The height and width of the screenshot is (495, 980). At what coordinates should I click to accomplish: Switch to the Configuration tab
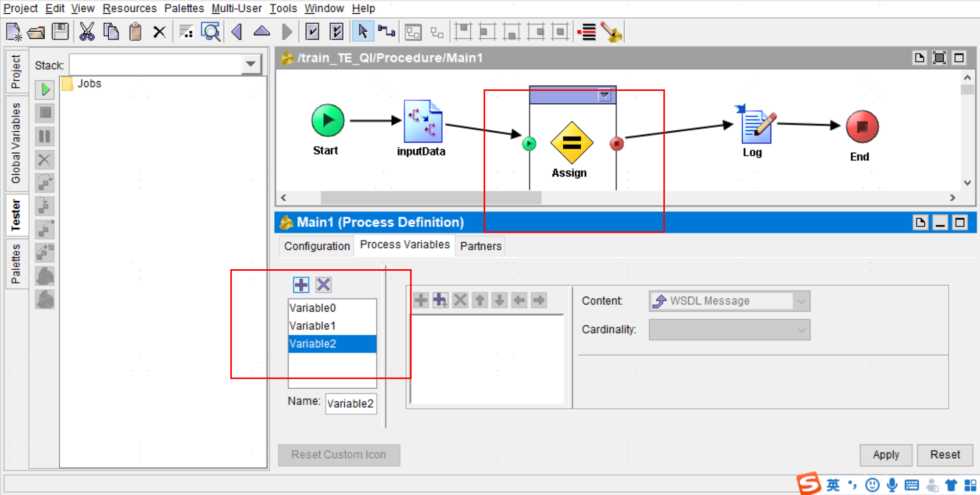click(317, 246)
